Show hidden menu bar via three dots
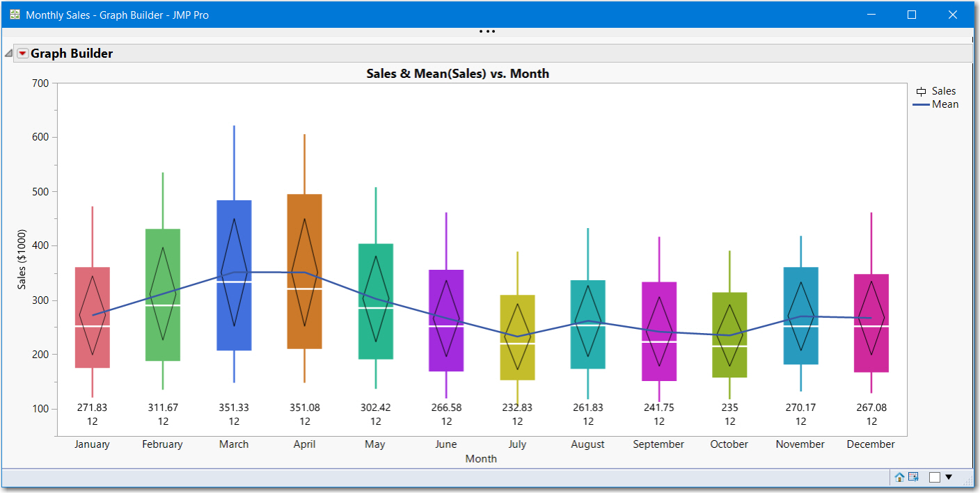The width and height of the screenshot is (980, 493). click(x=487, y=31)
